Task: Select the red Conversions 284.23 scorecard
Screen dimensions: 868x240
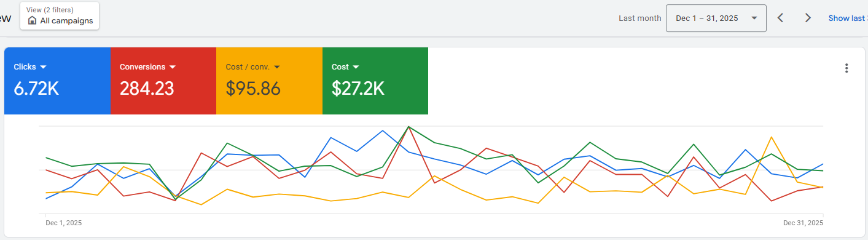Action: pos(163,81)
